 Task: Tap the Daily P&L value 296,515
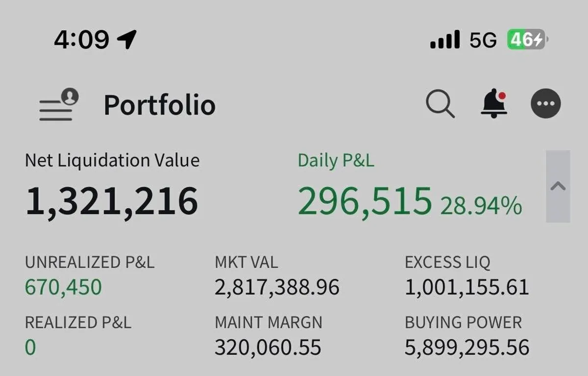pyautogui.click(x=365, y=201)
